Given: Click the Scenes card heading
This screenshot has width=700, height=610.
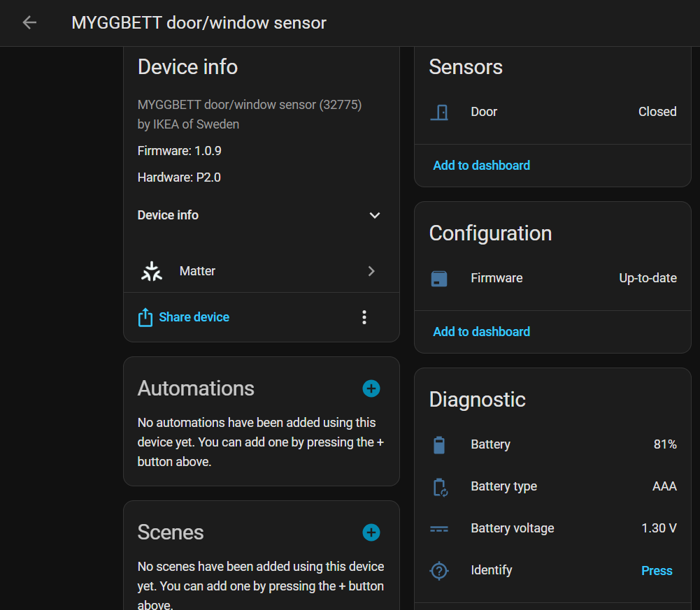Looking at the screenshot, I should [x=171, y=532].
